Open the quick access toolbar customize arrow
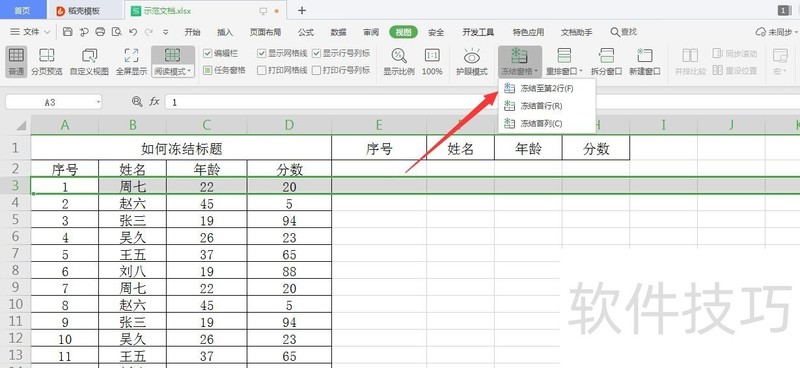This screenshot has width=800, height=368. point(166,32)
